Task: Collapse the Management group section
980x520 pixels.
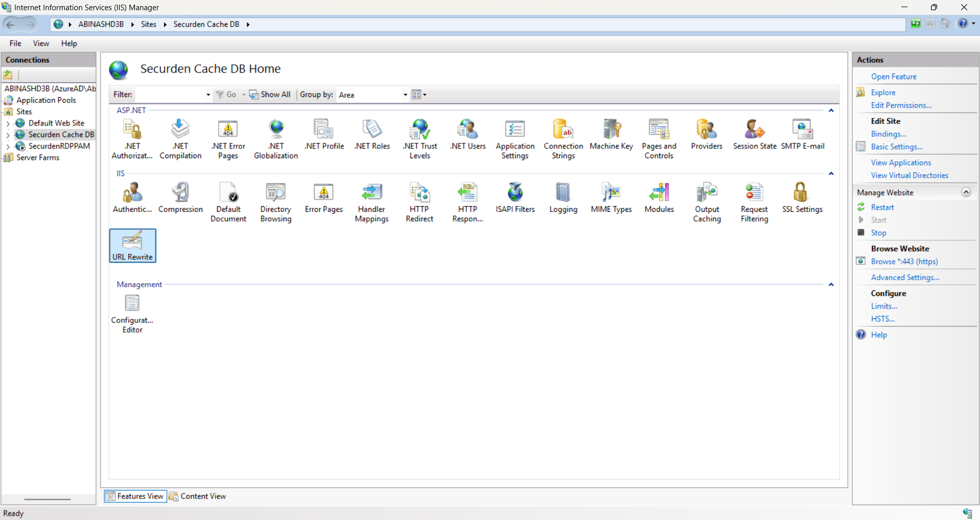Action: click(831, 284)
